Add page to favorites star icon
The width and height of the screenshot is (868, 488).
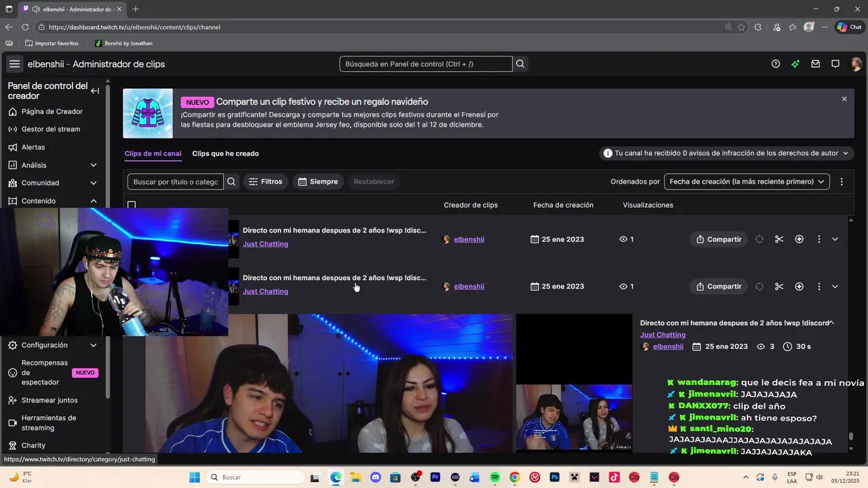click(741, 27)
